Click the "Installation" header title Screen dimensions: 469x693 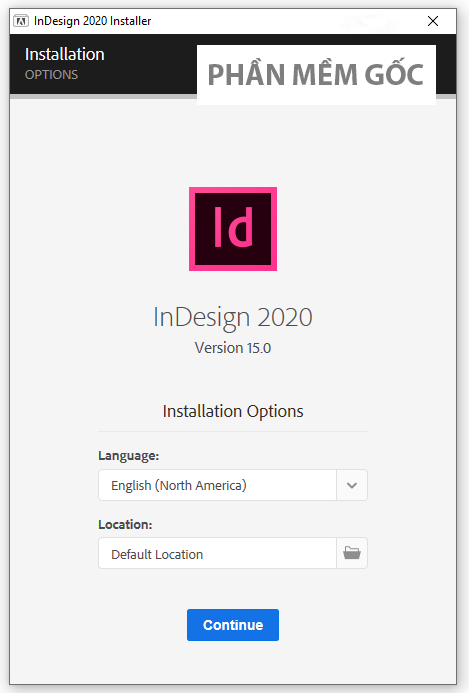click(x=65, y=54)
